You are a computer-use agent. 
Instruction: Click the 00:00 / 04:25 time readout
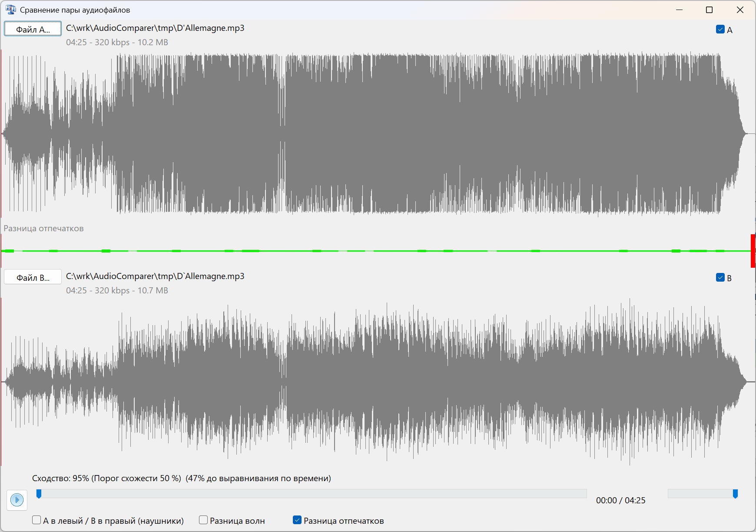(x=620, y=500)
